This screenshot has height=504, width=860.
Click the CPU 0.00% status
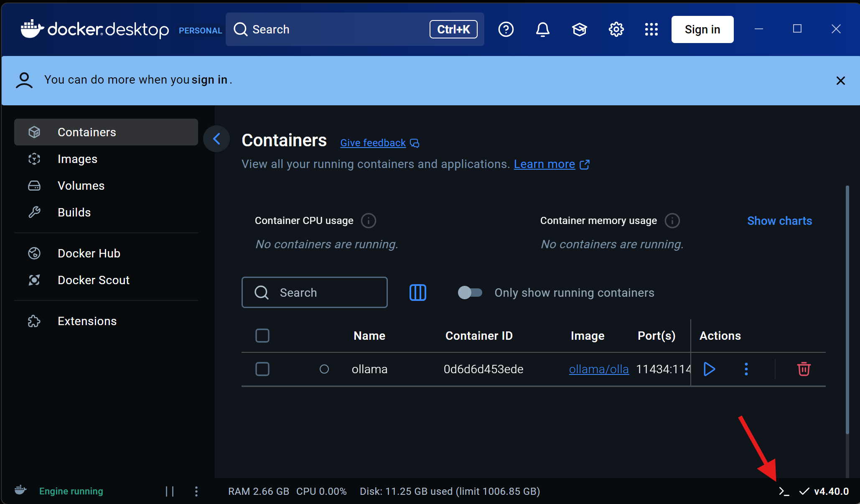(321, 491)
